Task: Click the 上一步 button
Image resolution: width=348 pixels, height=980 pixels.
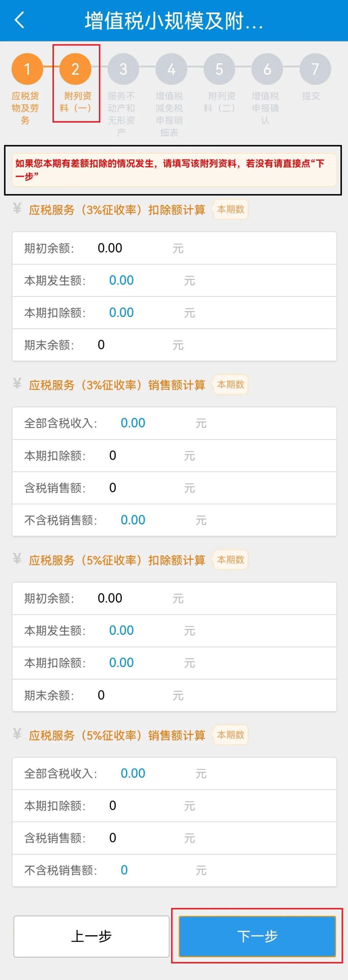Action: [x=91, y=936]
